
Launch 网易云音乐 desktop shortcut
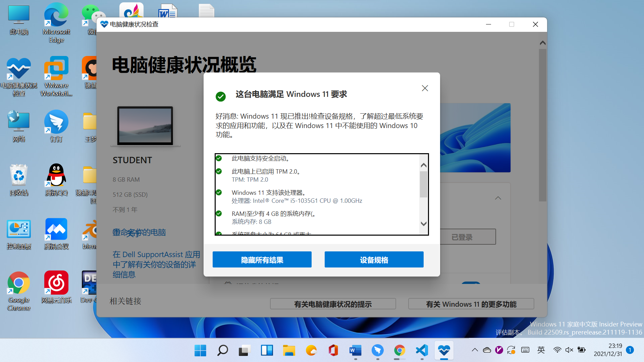click(x=56, y=288)
